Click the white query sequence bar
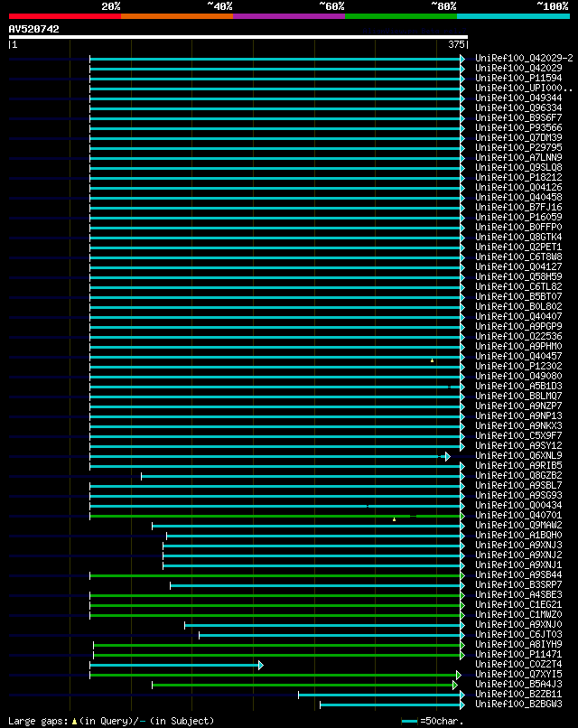Screen dimensions: 578x728 click(x=238, y=37)
